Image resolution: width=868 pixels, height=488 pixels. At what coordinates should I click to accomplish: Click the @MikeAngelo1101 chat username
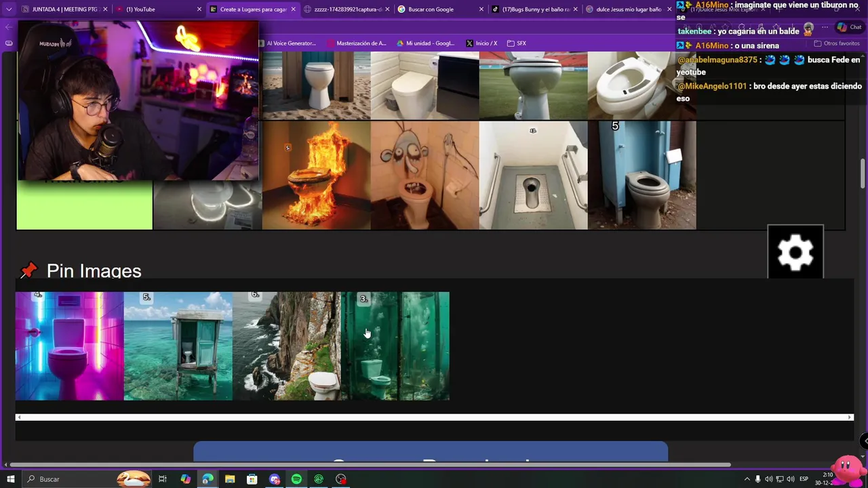[x=712, y=86]
